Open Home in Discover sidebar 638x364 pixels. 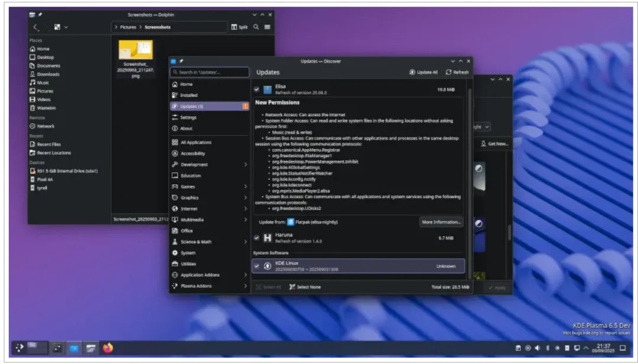coord(210,84)
